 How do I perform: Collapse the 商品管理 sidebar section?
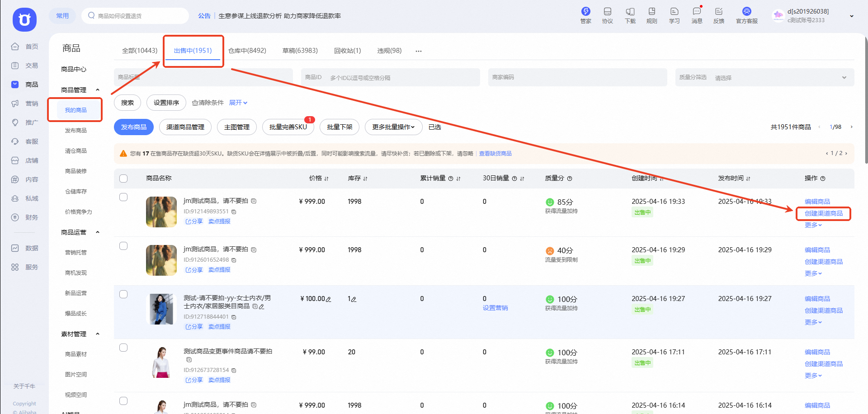pos(97,90)
